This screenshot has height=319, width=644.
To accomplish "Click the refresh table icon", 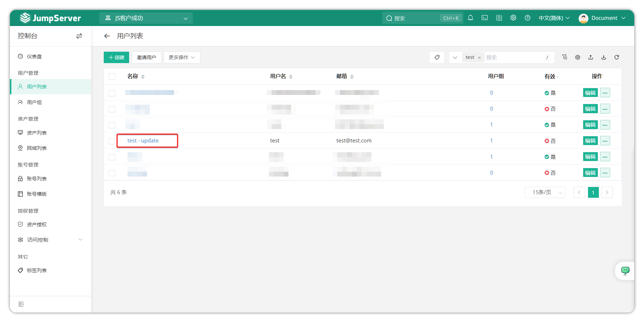I will point(617,57).
